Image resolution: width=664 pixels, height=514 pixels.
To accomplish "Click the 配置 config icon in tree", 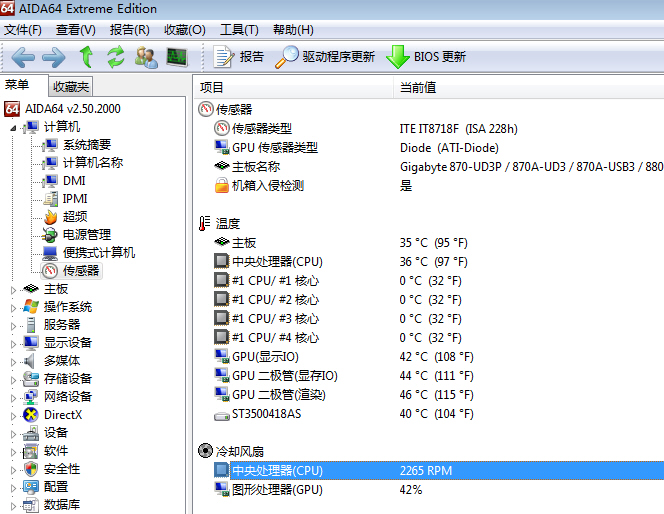I will tap(30, 487).
